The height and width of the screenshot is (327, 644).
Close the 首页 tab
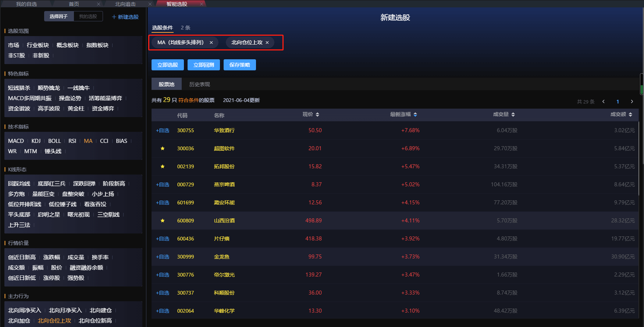pyautogui.click(x=99, y=4)
